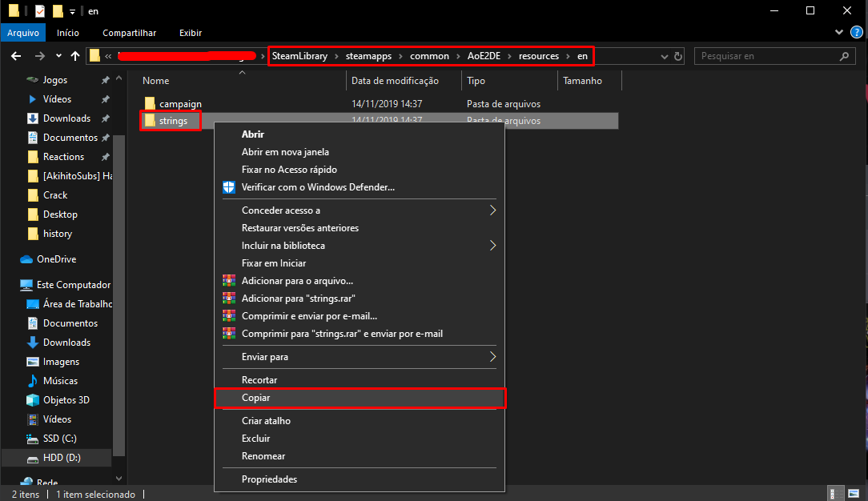Open the "Exibir" ribbon tab
This screenshot has height=501, width=868.
pos(191,33)
